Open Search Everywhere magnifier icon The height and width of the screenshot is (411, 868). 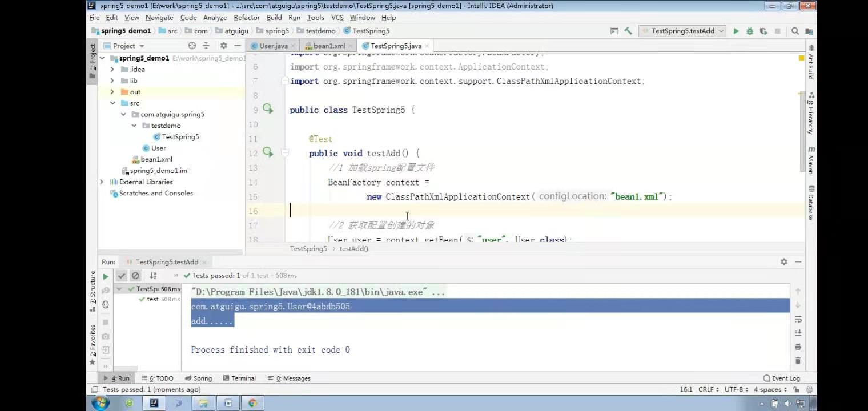tap(795, 31)
